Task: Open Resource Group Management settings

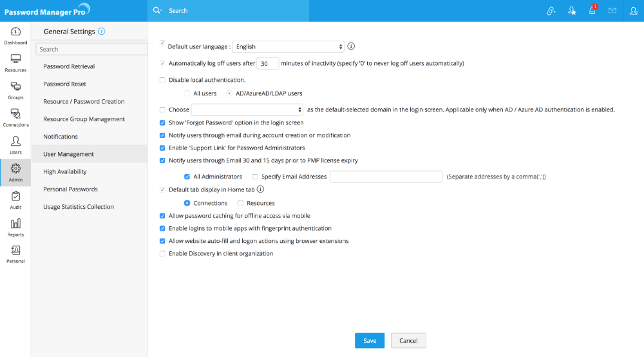Action: pyautogui.click(x=84, y=119)
